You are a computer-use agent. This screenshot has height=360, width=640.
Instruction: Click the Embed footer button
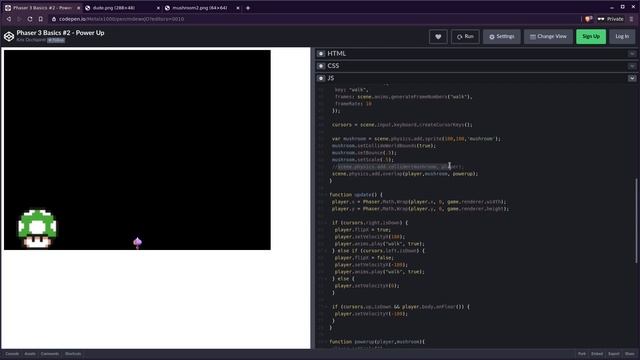click(x=597, y=354)
